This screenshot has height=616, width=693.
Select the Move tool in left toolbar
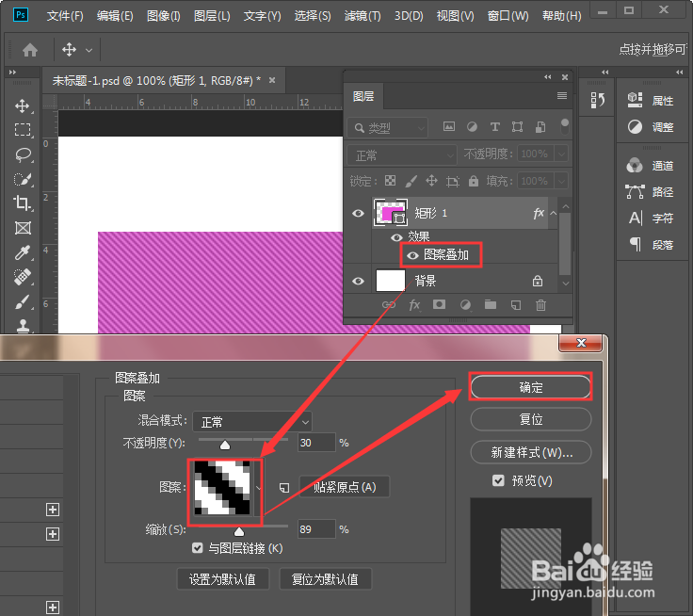(22, 106)
